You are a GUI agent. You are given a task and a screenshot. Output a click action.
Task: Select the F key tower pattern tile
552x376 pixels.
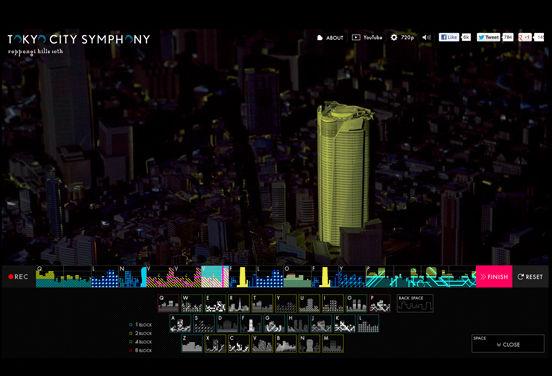pos(251,324)
